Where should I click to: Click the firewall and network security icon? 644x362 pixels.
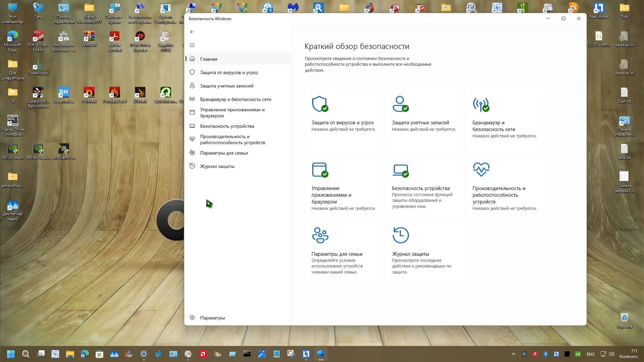click(x=192, y=99)
